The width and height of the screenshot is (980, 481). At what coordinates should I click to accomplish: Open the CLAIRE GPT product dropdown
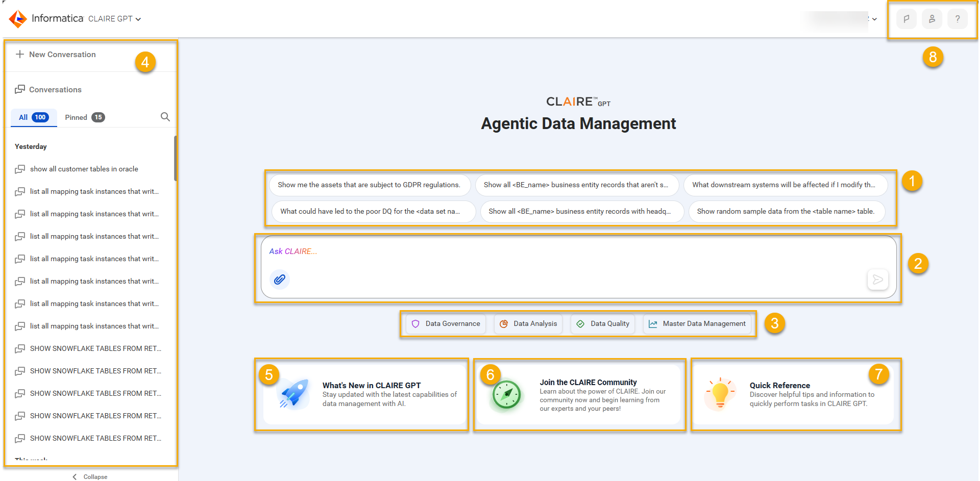click(115, 19)
